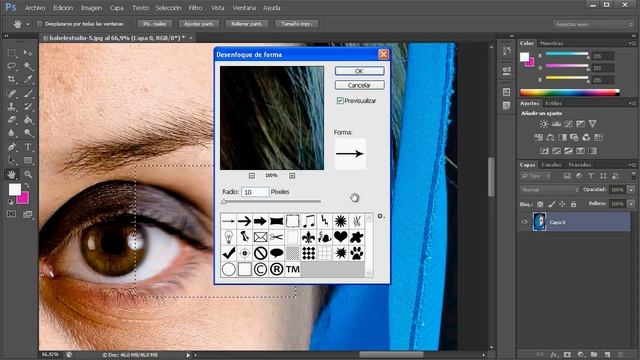Select the Dodge tool
This screenshot has height=360, width=640.
click(28, 133)
